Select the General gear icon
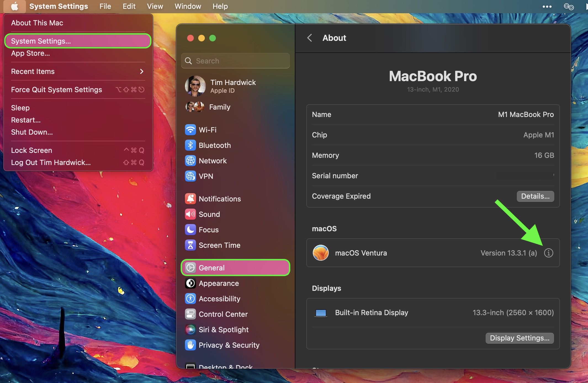 [190, 268]
